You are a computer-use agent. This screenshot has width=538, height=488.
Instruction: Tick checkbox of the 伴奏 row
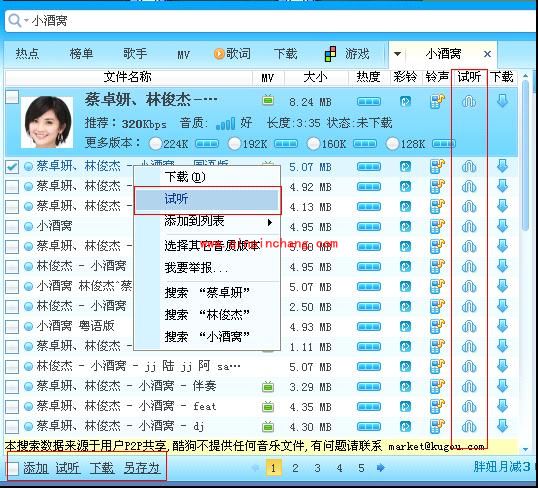coord(12,386)
